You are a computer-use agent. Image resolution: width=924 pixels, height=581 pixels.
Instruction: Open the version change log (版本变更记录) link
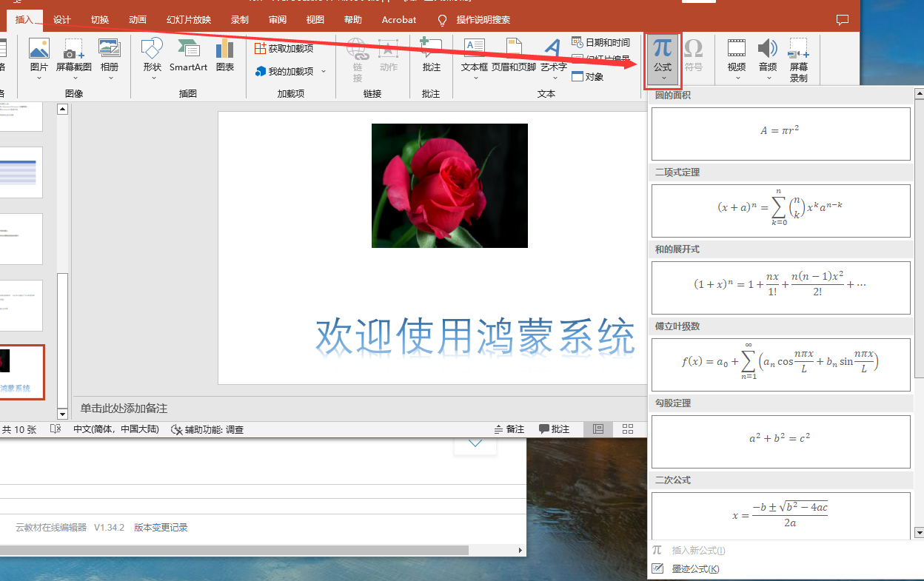(x=161, y=528)
